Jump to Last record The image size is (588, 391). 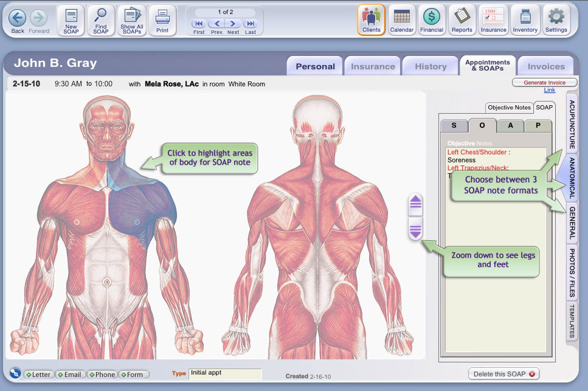(250, 24)
